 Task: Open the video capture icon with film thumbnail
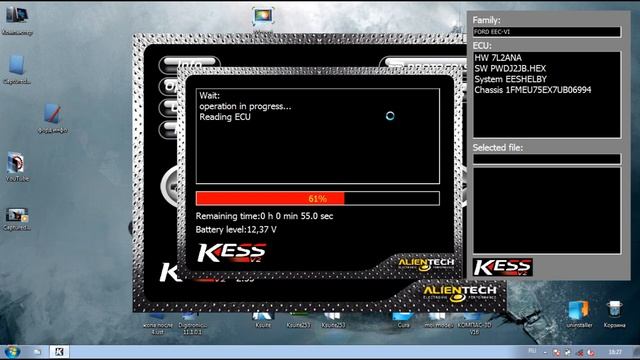pyautogui.click(x=17, y=219)
